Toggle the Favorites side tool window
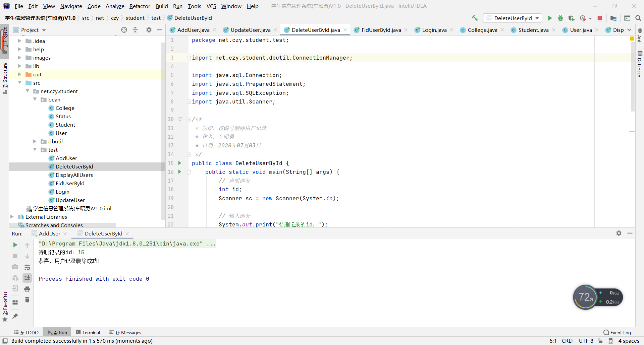Viewport: 644px width, 345px height. click(x=5, y=306)
